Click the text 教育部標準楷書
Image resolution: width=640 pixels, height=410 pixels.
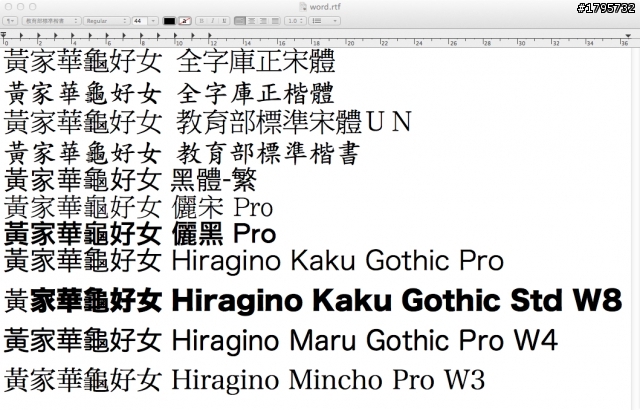pyautogui.click(x=268, y=153)
